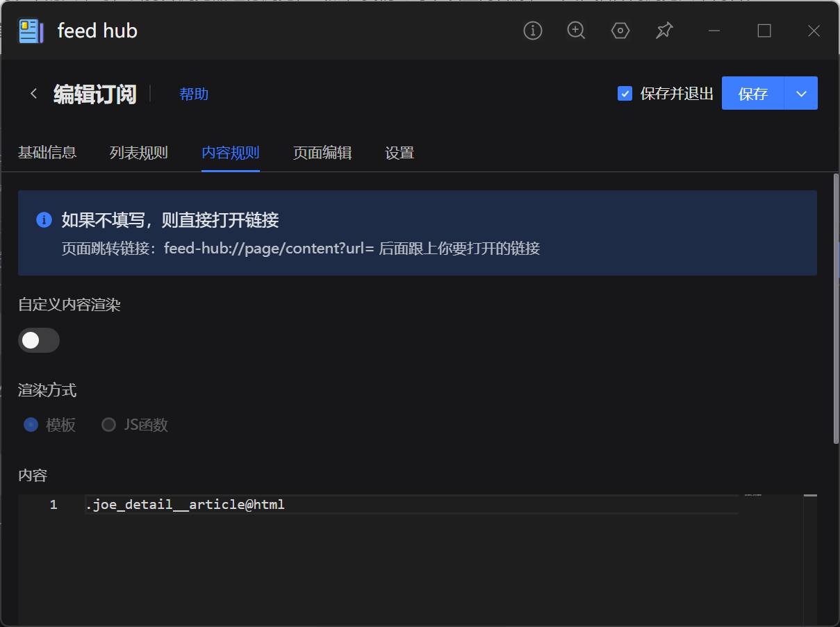Switch to the 基础信息 tab
840x627 pixels.
tap(47, 153)
